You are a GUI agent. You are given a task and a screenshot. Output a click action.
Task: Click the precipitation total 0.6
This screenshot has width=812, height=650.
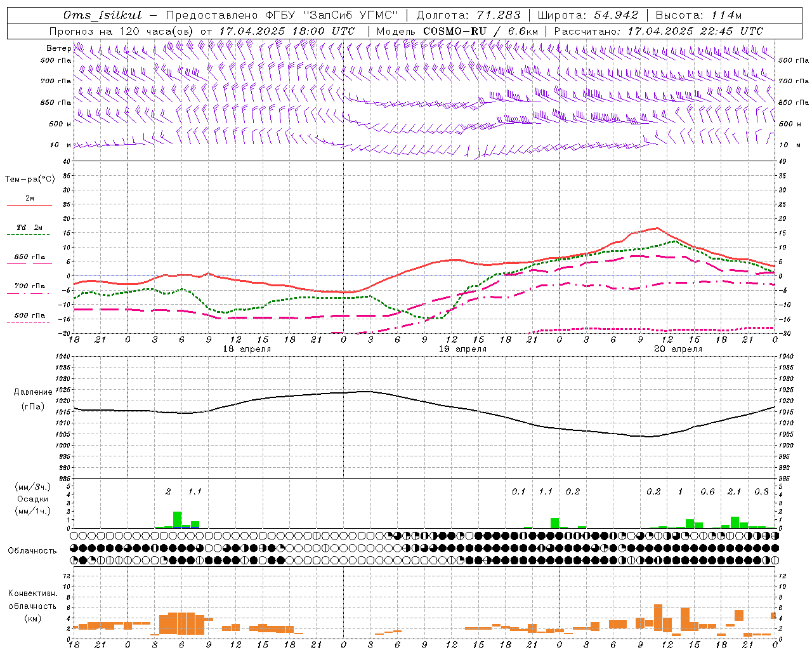(x=707, y=492)
